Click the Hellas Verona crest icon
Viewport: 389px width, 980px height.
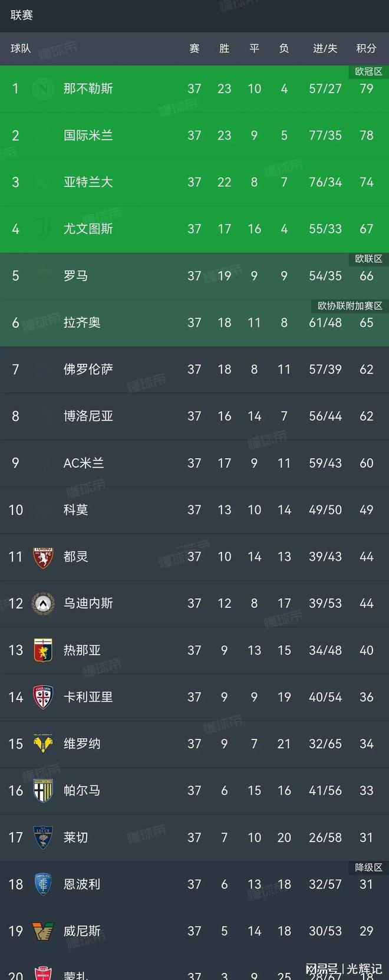[x=43, y=744]
